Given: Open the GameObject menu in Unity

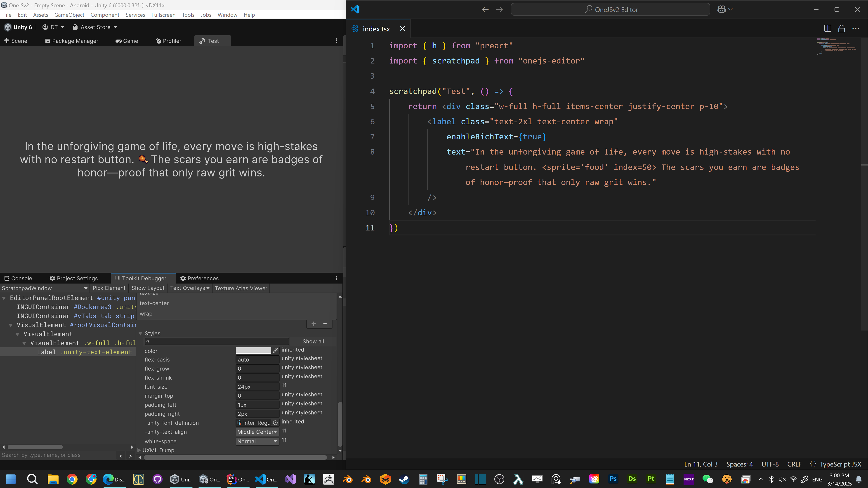Looking at the screenshot, I should coord(69,15).
